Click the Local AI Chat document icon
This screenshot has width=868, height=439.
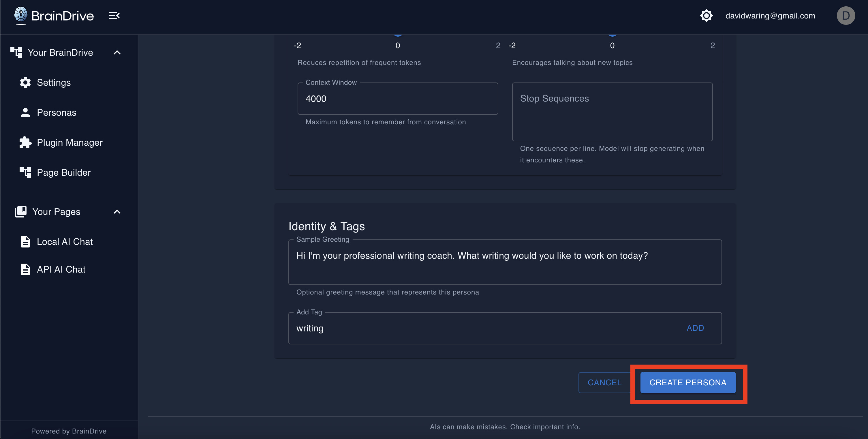coord(25,242)
